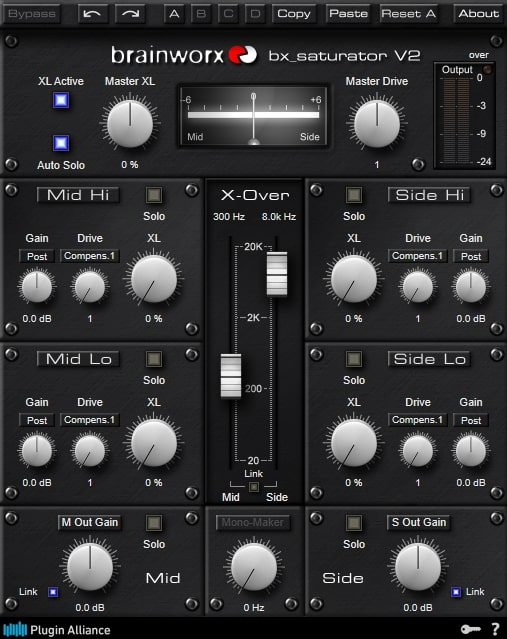
Task: Click the Plugin Alliance logo
Action: click(x=57, y=630)
